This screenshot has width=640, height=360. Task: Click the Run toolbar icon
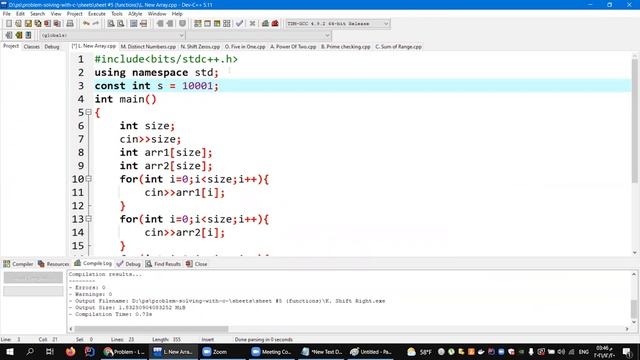(x=207, y=24)
